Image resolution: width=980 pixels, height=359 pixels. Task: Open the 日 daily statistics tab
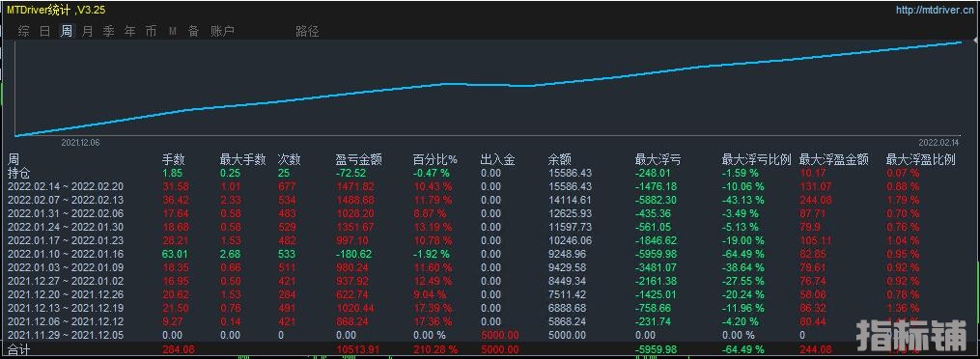coord(45,31)
